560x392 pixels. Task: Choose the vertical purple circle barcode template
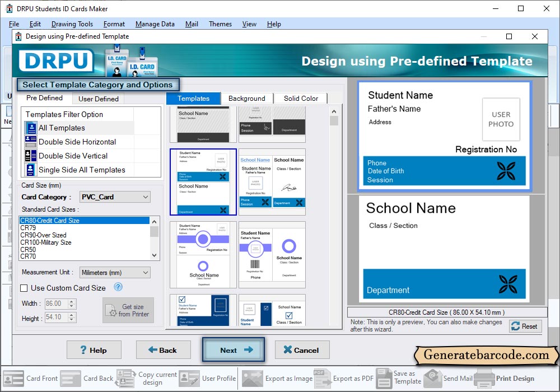coord(272,255)
